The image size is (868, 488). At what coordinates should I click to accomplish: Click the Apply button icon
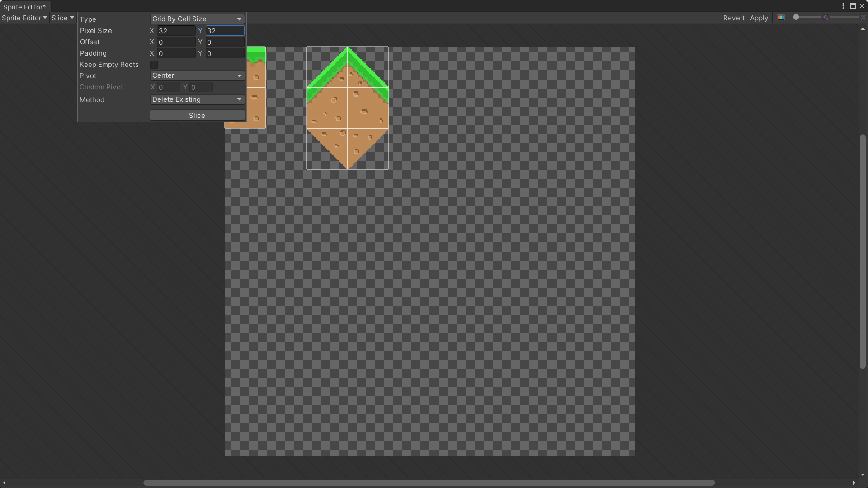point(759,17)
